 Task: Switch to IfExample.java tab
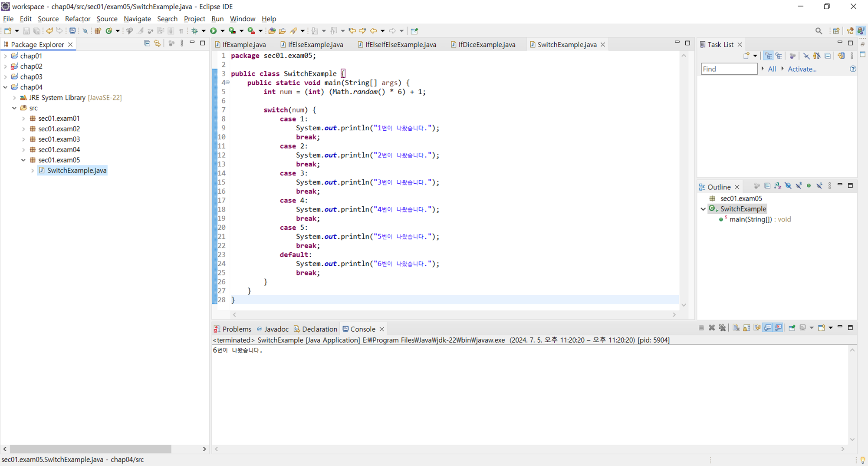241,44
